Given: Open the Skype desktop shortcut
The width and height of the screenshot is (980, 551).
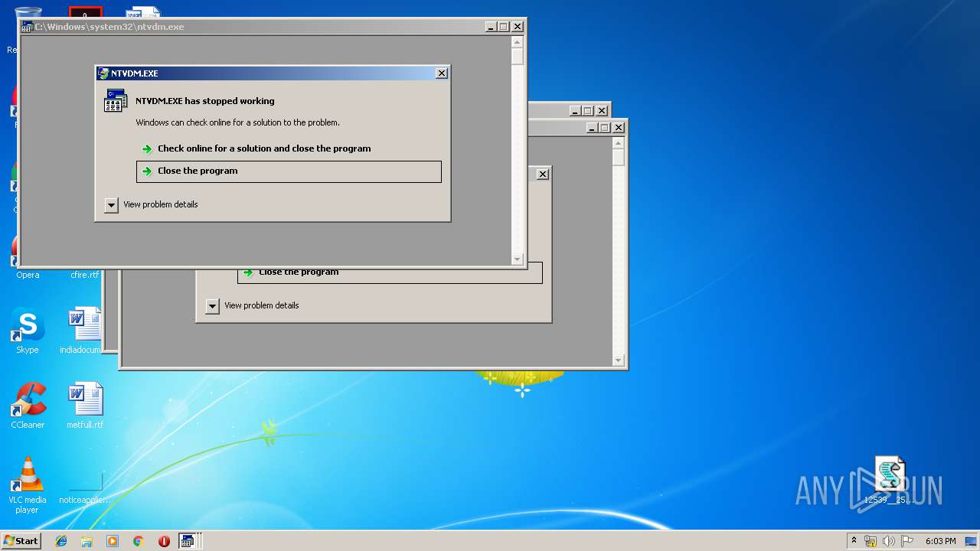Looking at the screenshot, I should (x=28, y=331).
